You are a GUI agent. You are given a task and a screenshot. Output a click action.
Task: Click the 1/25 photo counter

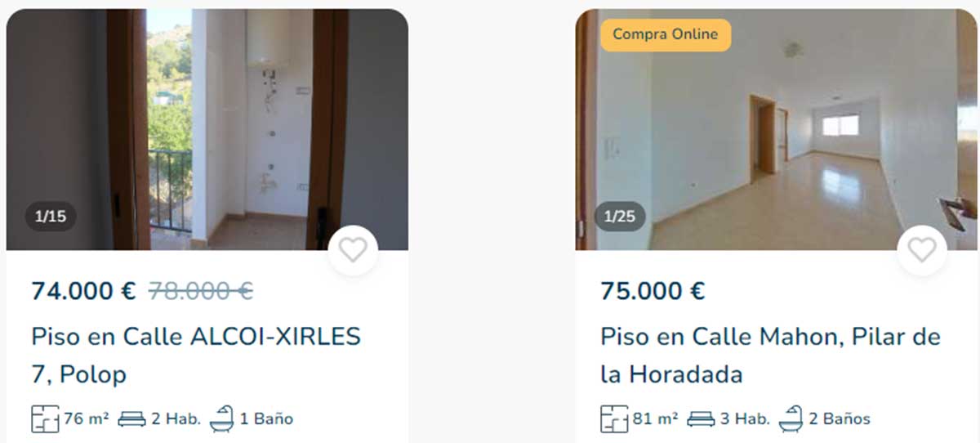[620, 217]
